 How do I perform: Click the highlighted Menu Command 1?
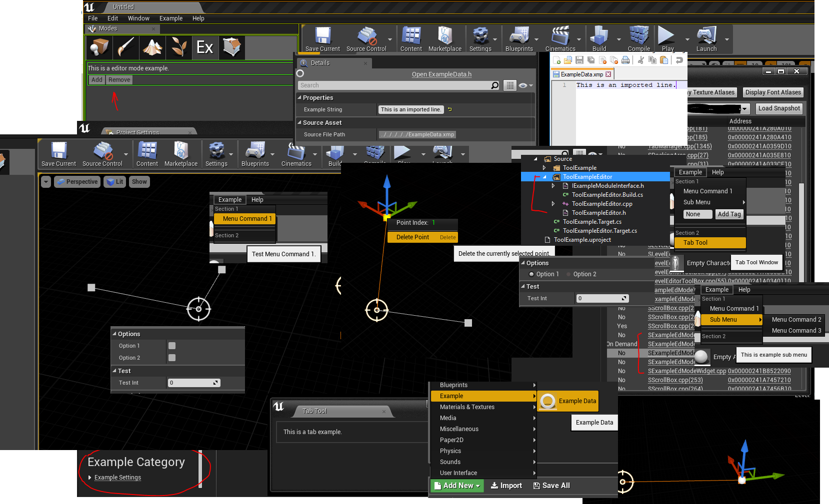(245, 219)
